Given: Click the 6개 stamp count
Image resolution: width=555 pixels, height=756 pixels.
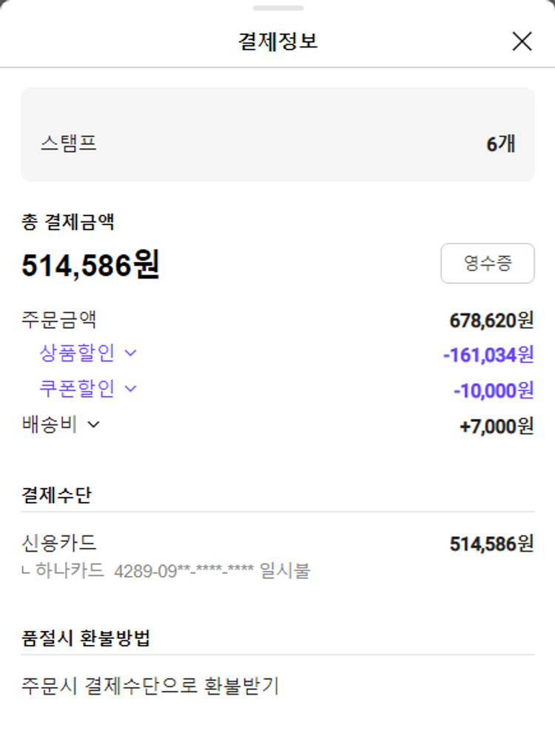Looking at the screenshot, I should [x=500, y=144].
